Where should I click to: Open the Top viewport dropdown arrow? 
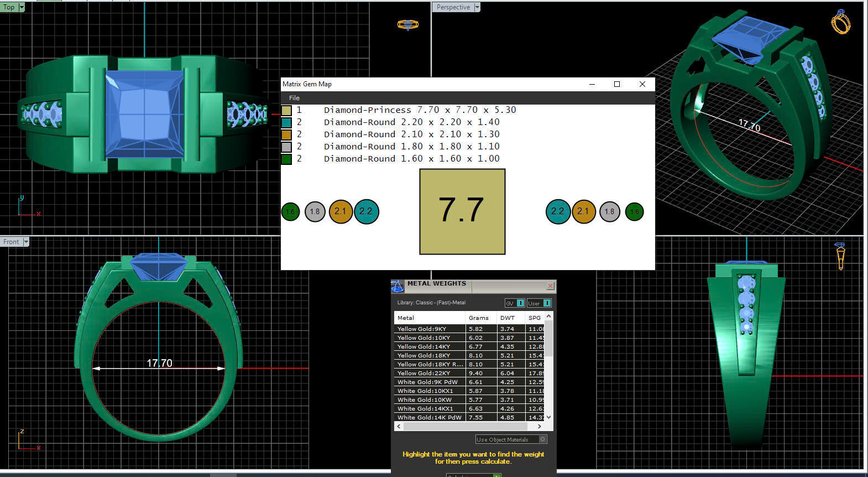click(22, 7)
